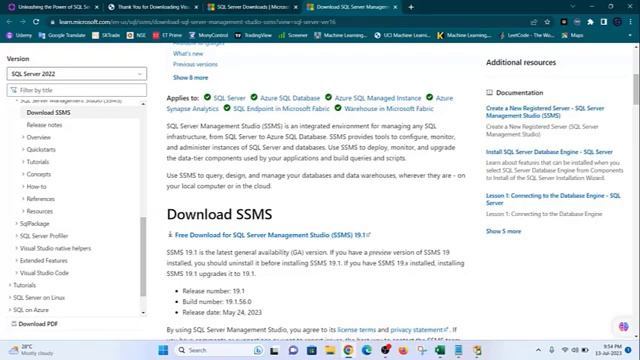Screen dimensions: 640x360
Task: Open the Chrome three-dot menu
Action: (x=631, y=22)
